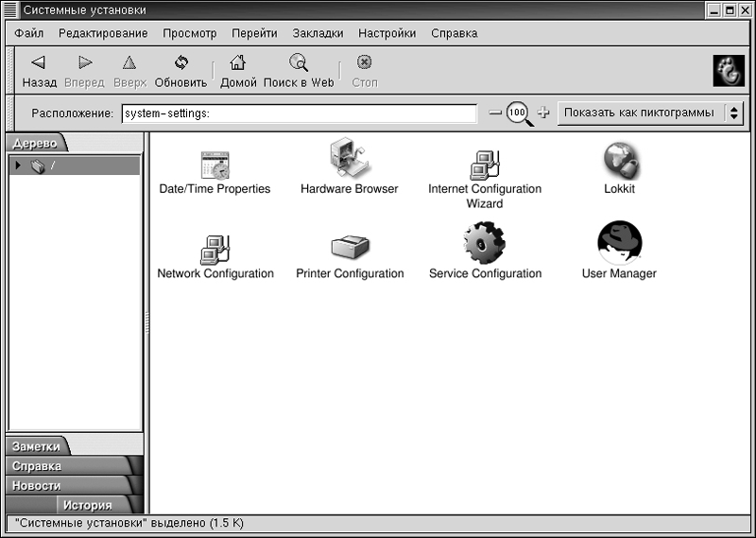
Task: Open Service Configuration gear icon
Action: pyautogui.click(x=485, y=244)
